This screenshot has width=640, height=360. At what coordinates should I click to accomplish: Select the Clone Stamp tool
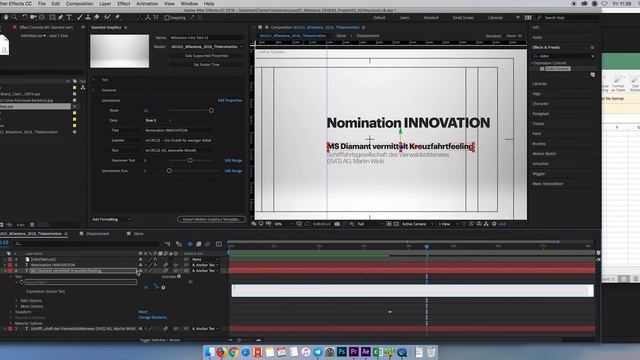(88, 18)
